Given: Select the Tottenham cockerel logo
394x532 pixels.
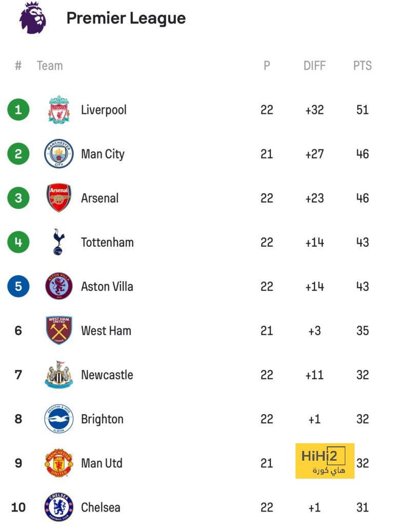Looking at the screenshot, I should pyautogui.click(x=58, y=242).
